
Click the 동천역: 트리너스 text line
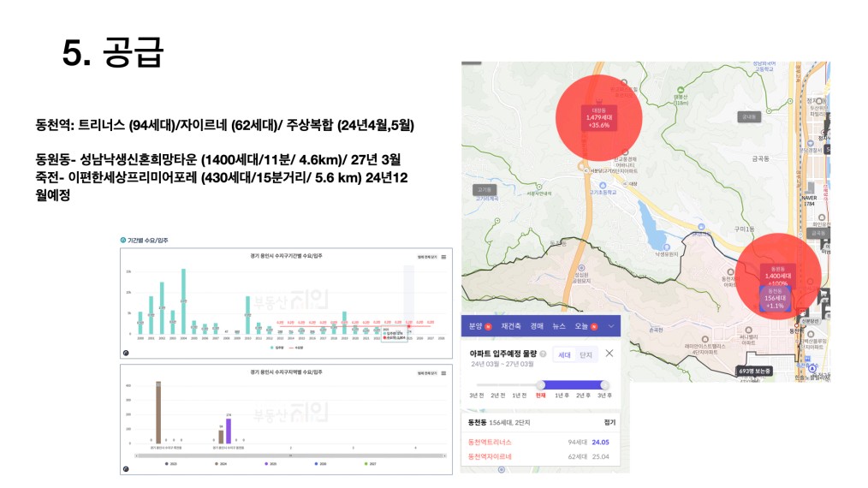[x=225, y=125]
